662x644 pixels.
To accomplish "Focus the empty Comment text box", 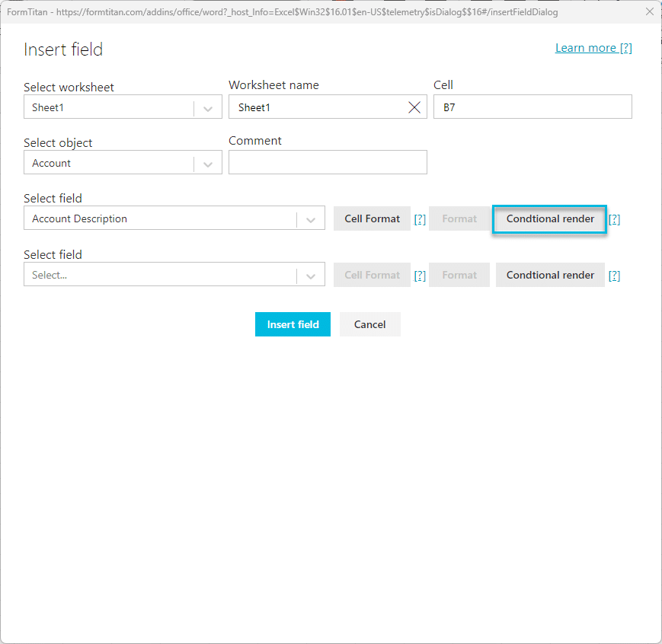I will point(328,162).
